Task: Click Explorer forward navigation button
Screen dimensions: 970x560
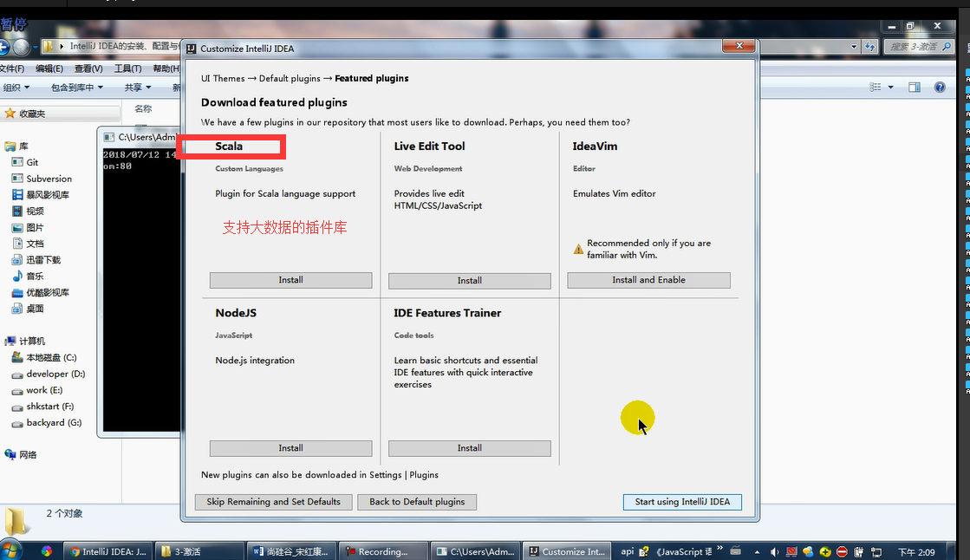Action: pos(22,47)
